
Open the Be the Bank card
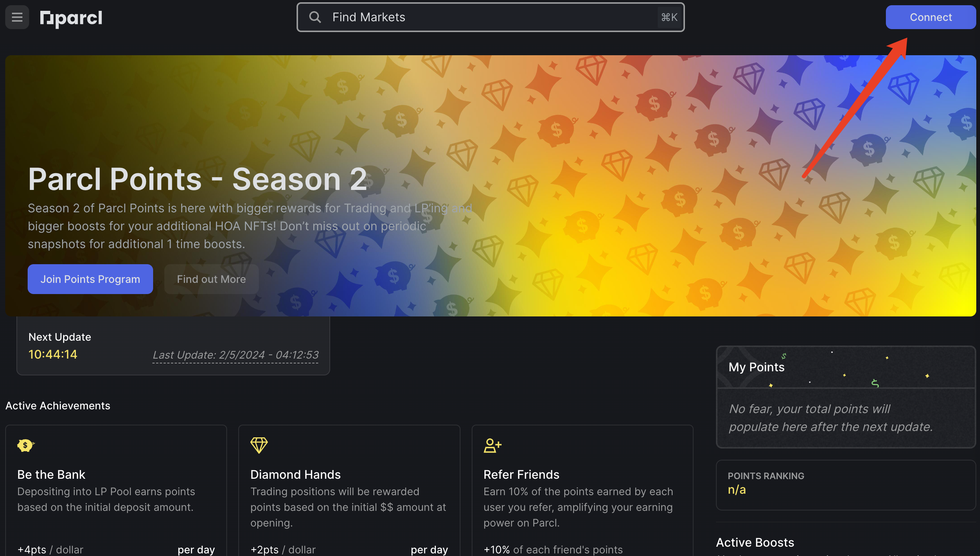tap(116, 490)
